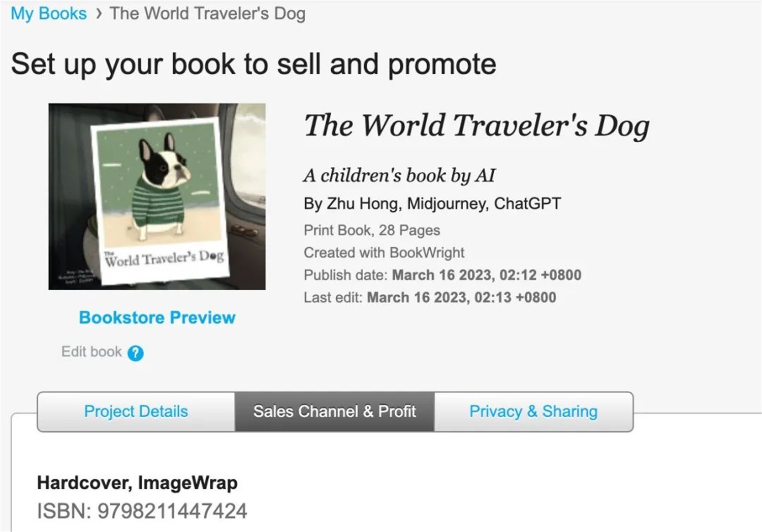Click the breadcrumb chevron after My Books
Viewport: 762px width, 532px height.
(x=99, y=14)
